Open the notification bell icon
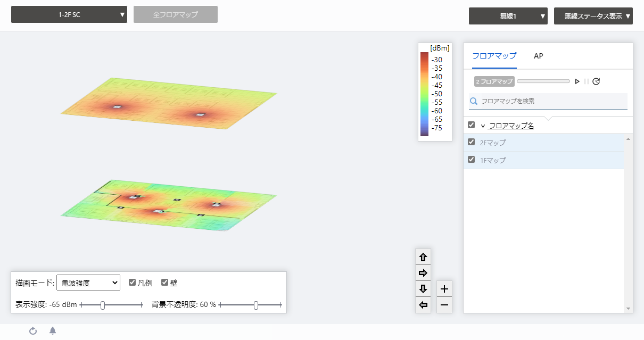This screenshot has height=340, width=644. click(x=53, y=331)
